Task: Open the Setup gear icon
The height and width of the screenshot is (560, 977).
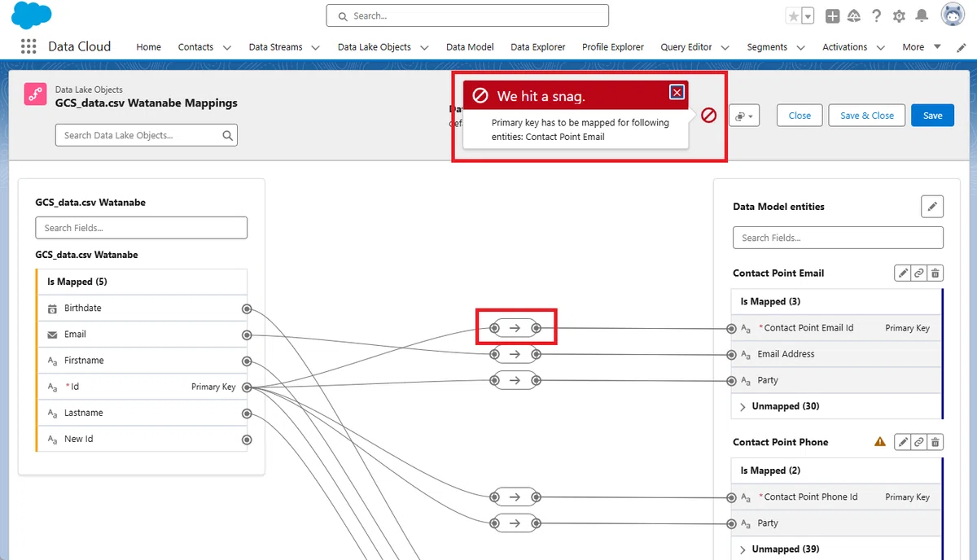Action: 899,16
